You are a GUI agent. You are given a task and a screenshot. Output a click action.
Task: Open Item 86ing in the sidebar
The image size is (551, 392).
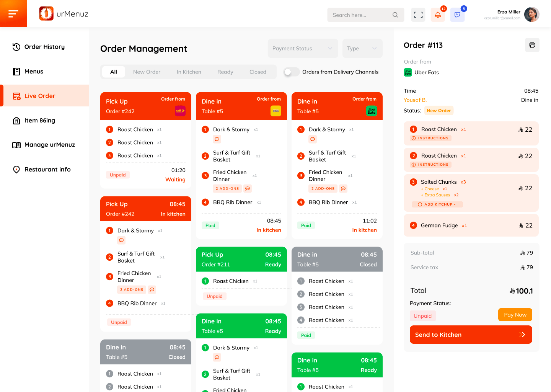coord(40,121)
